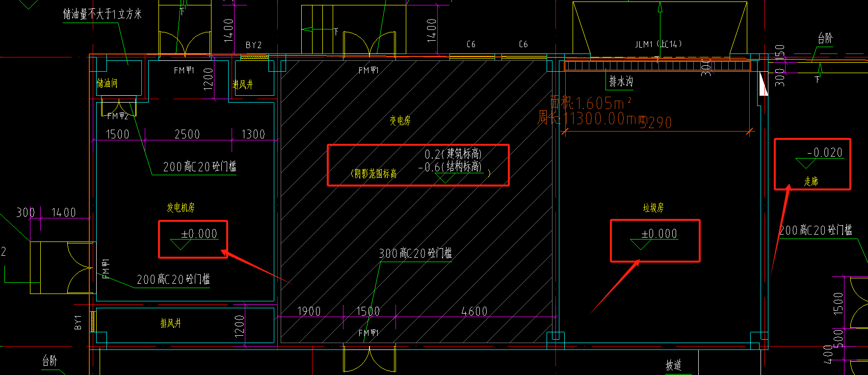The width and height of the screenshot is (868, 375).
Task: Select the 走廊 corridor label
Action: pos(811,181)
